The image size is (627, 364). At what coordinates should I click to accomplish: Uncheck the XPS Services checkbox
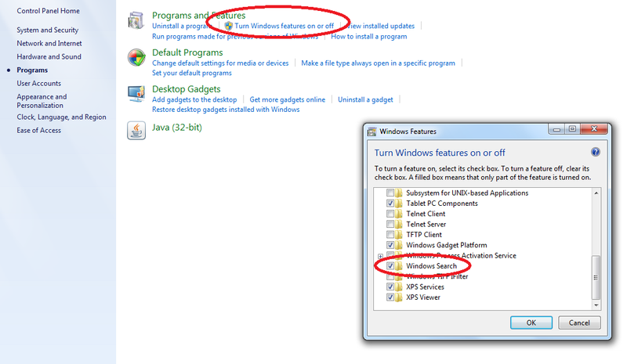click(390, 287)
